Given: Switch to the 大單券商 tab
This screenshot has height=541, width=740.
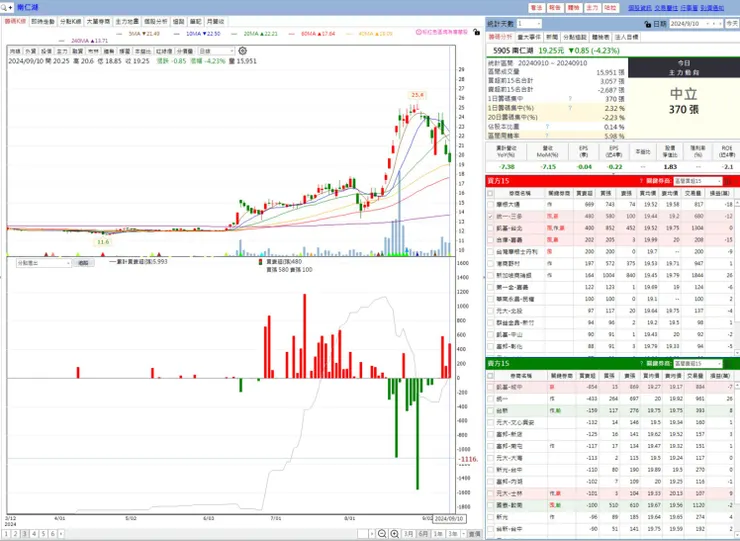Looking at the screenshot, I should coord(99,22).
